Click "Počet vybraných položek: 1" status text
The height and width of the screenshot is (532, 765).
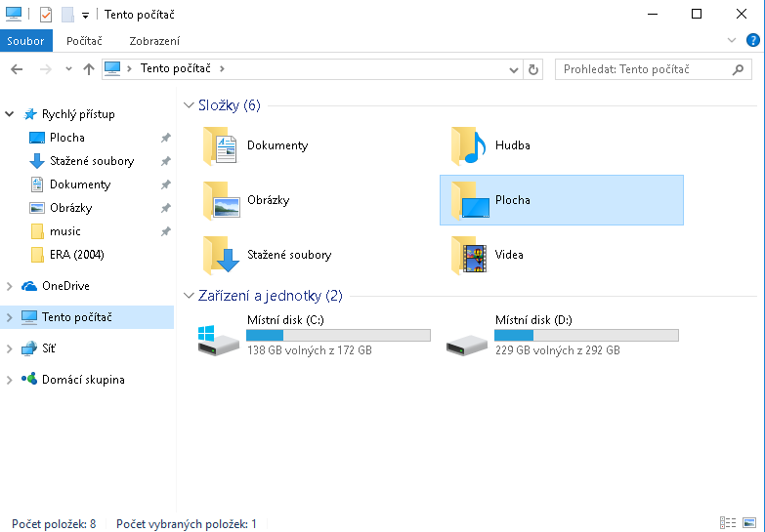(187, 524)
